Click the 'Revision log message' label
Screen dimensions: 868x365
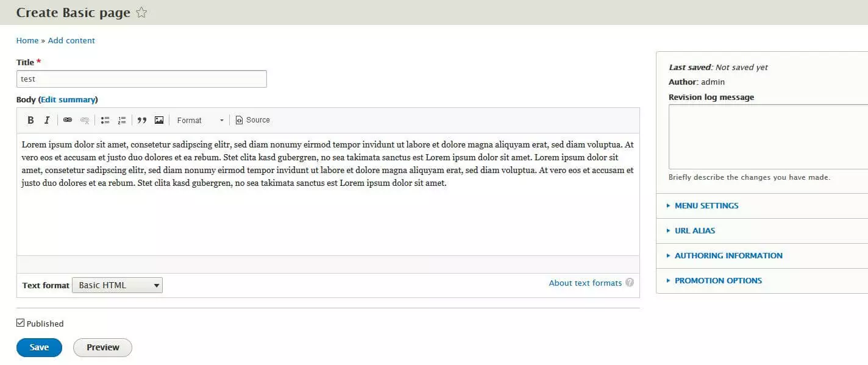[x=711, y=97]
